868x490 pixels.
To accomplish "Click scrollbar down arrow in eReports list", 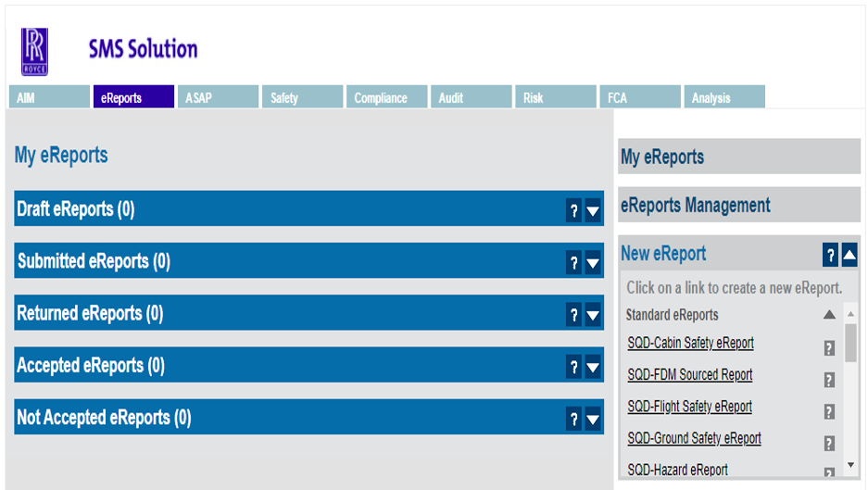I will pyautogui.click(x=850, y=464).
